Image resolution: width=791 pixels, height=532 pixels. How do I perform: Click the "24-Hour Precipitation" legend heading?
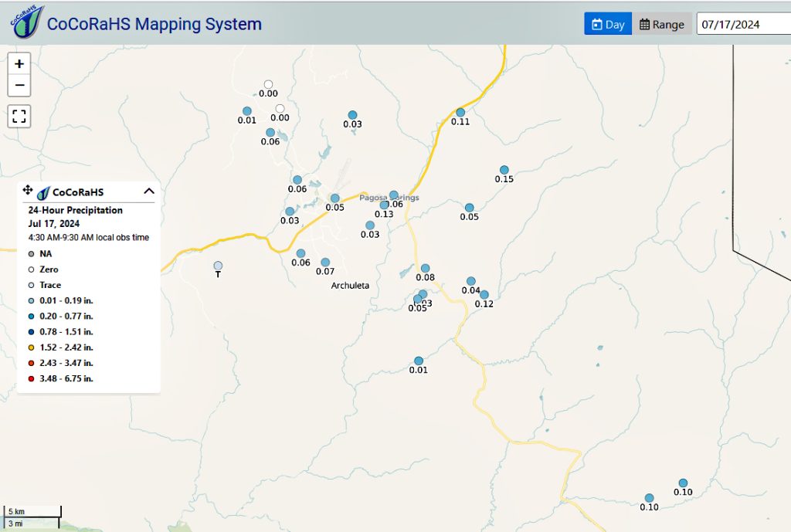pyautogui.click(x=75, y=210)
